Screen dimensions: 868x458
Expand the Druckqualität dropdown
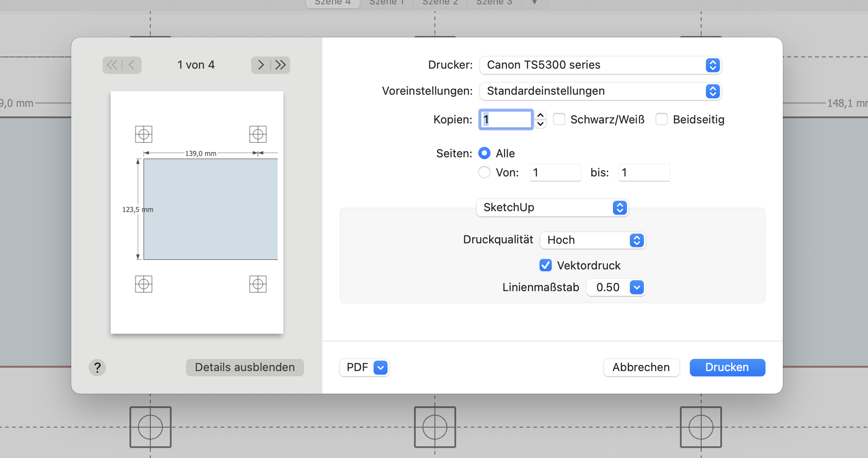[x=593, y=240]
